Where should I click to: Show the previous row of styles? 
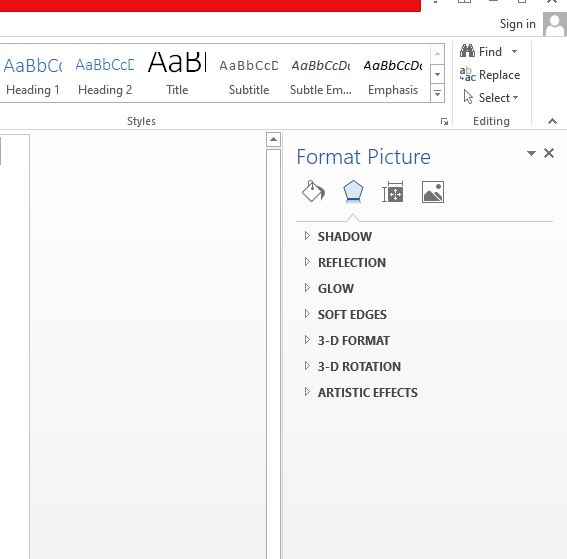pos(438,54)
